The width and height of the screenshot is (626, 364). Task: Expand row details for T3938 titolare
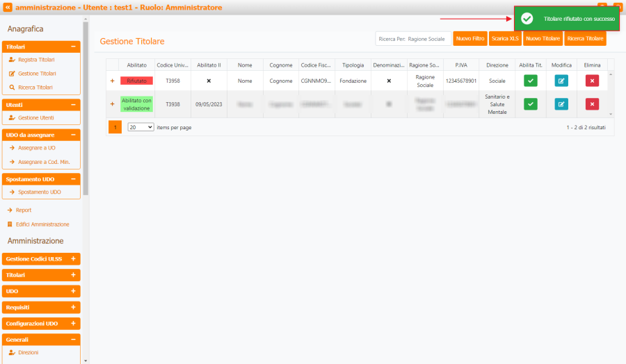click(x=113, y=104)
